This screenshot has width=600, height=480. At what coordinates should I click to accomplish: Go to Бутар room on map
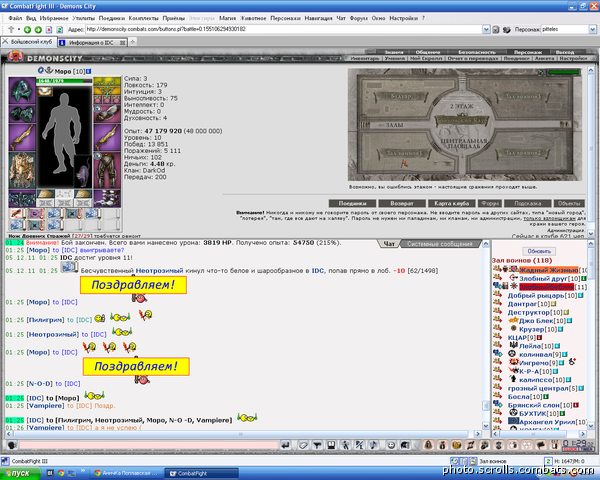tap(401, 96)
